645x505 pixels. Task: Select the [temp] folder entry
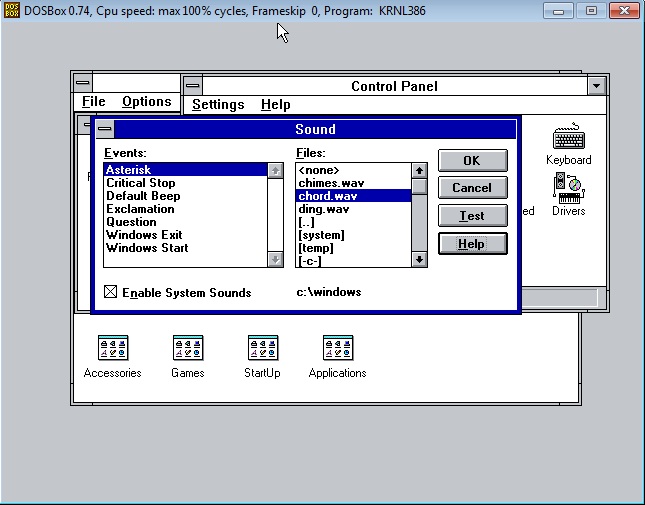tap(353, 248)
